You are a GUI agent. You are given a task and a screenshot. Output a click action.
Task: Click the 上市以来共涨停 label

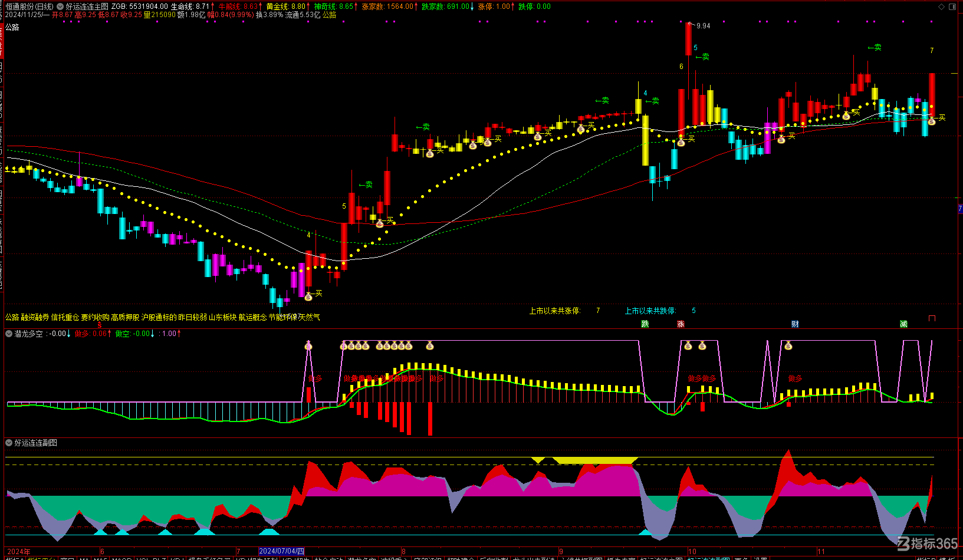pyautogui.click(x=555, y=311)
